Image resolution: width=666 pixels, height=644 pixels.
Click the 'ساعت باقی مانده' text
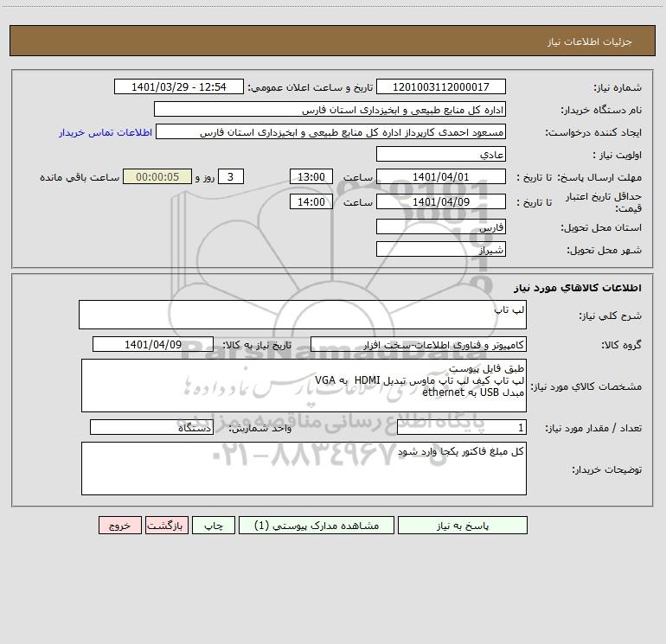pos(80,177)
